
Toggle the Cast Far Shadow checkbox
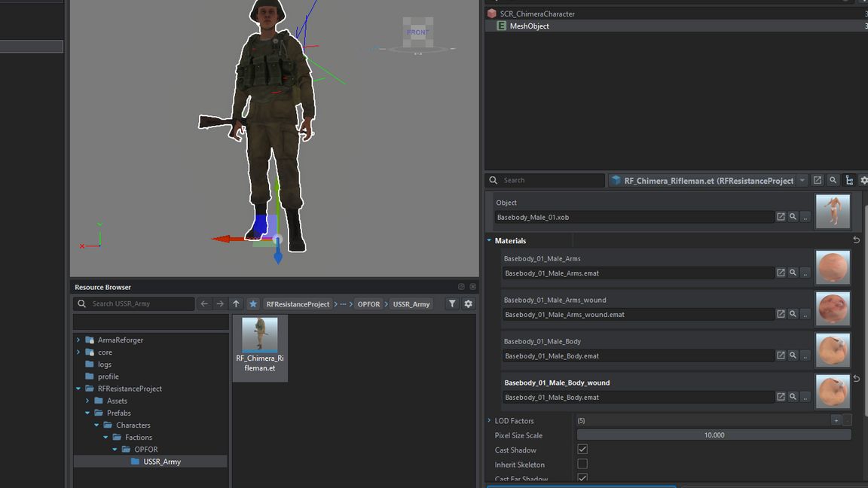click(x=582, y=478)
